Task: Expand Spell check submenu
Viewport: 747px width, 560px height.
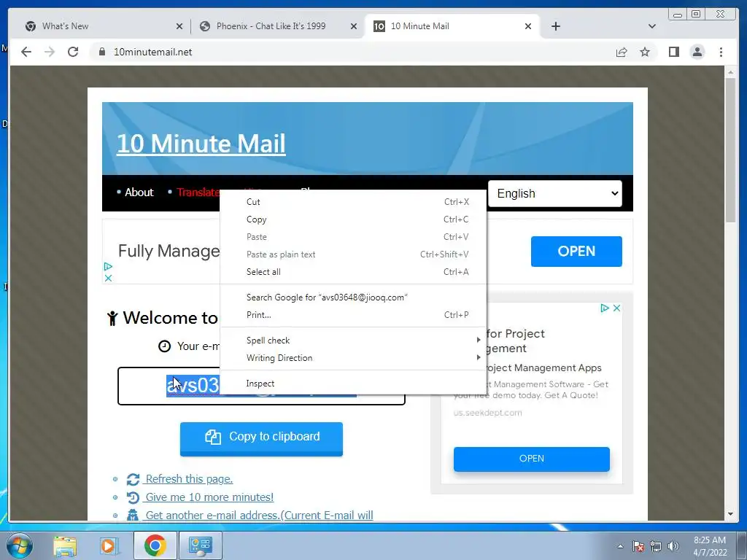Action: point(353,341)
